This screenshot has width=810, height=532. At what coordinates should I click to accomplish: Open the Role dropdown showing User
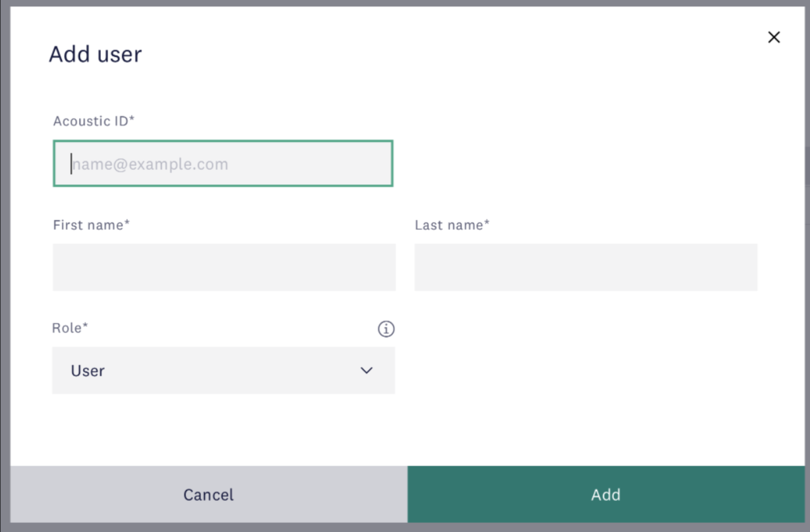tap(223, 370)
